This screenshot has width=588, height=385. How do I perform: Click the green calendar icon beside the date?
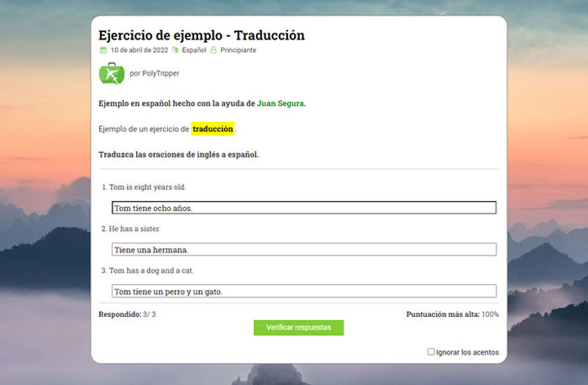(x=103, y=50)
